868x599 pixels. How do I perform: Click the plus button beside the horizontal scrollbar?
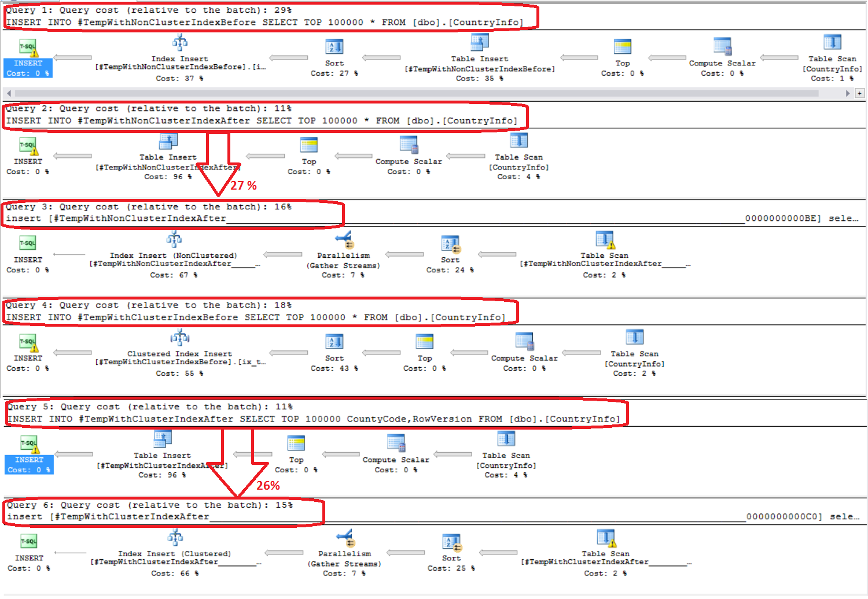point(860,93)
